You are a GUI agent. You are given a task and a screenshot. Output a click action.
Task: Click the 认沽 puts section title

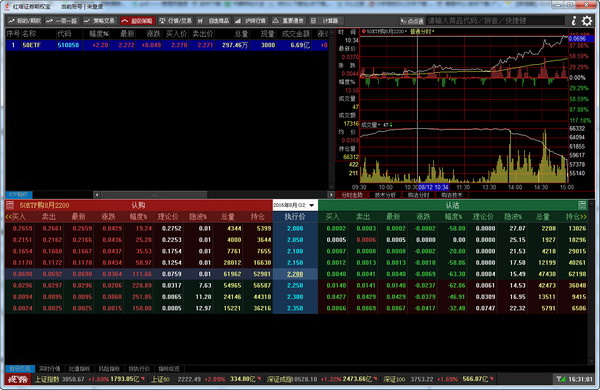tap(452, 205)
